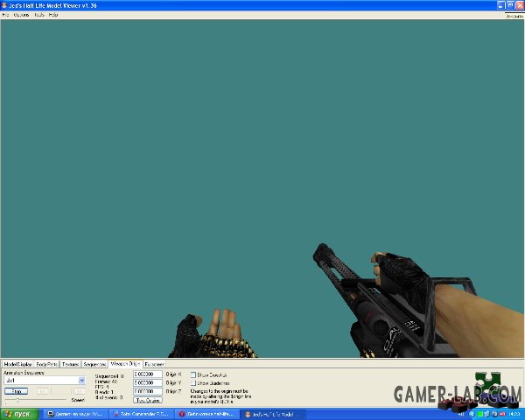
Task: Click the Origin Z input field
Action: pos(148,391)
